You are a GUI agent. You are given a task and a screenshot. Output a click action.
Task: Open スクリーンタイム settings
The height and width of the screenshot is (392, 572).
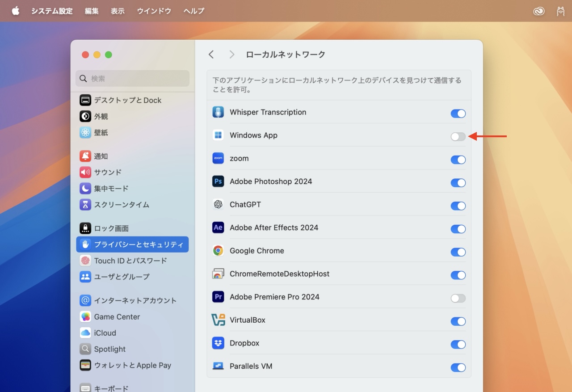(x=132, y=204)
